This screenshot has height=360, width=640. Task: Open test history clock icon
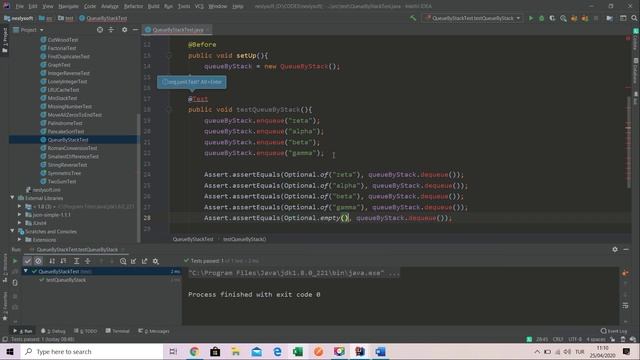coord(123,261)
